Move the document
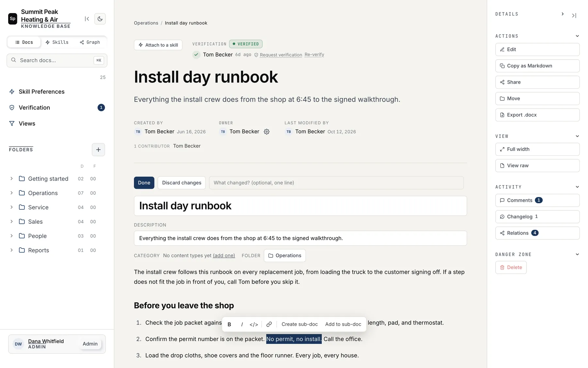The image size is (588, 368). point(537,98)
